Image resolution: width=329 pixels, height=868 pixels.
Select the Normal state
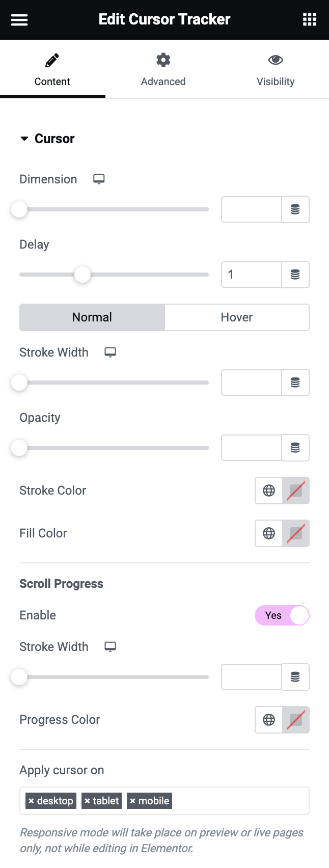[x=92, y=317]
